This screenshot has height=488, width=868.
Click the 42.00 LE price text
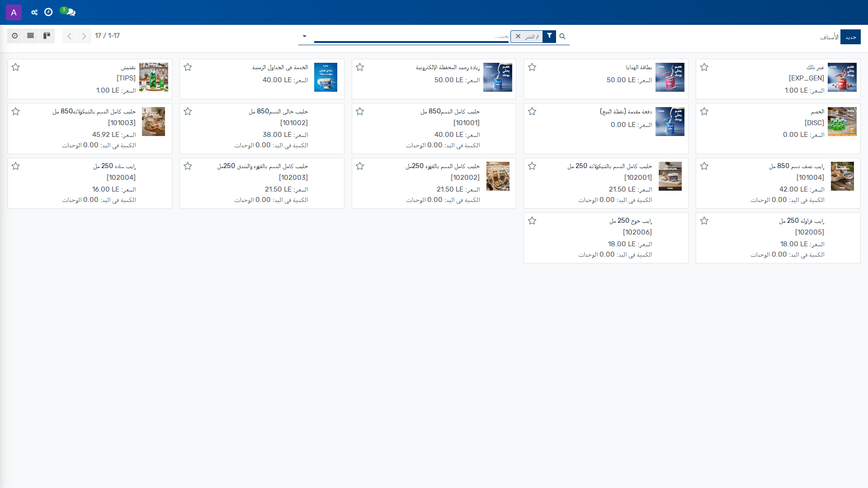coord(794,189)
